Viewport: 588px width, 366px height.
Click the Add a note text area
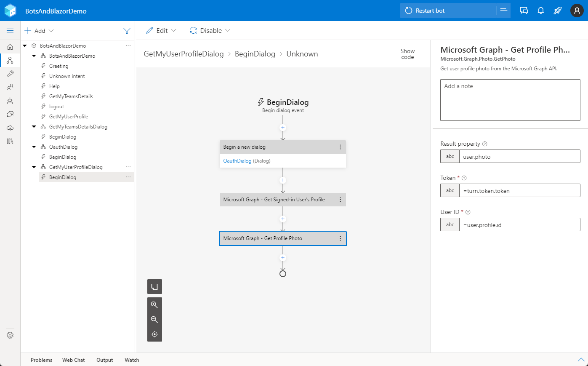(510, 100)
